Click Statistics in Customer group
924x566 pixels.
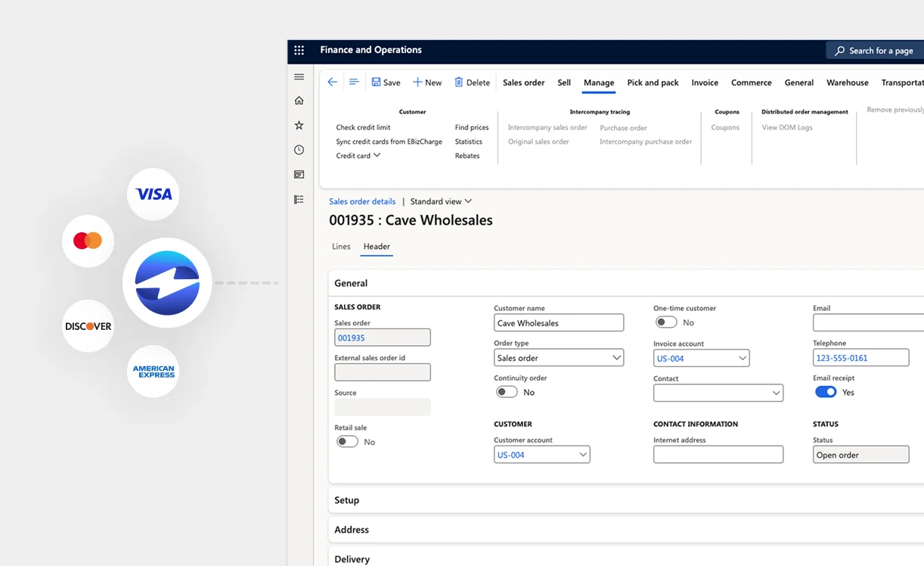click(x=468, y=141)
